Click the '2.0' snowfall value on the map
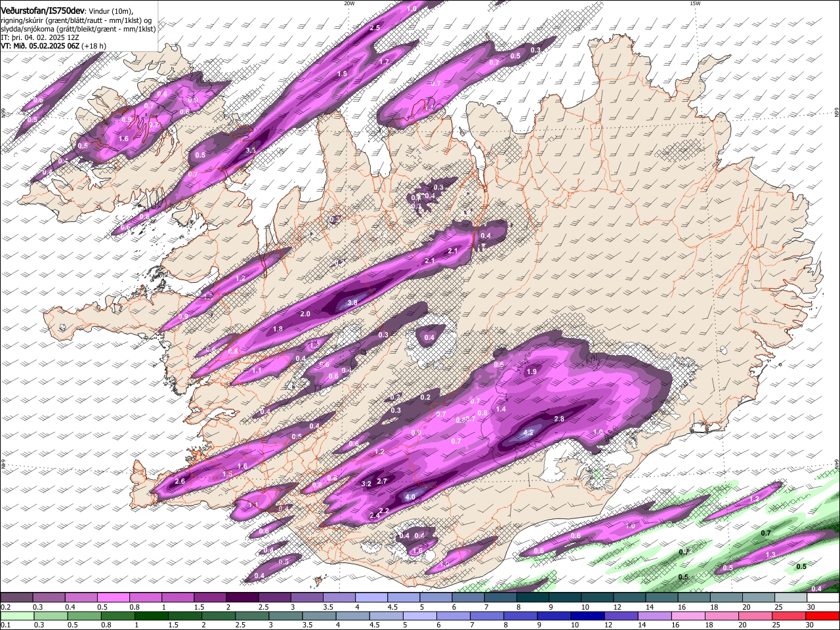 (305, 314)
